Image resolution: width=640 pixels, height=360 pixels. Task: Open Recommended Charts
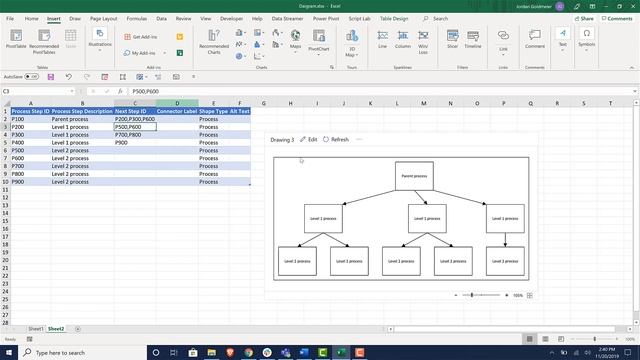coord(214,41)
